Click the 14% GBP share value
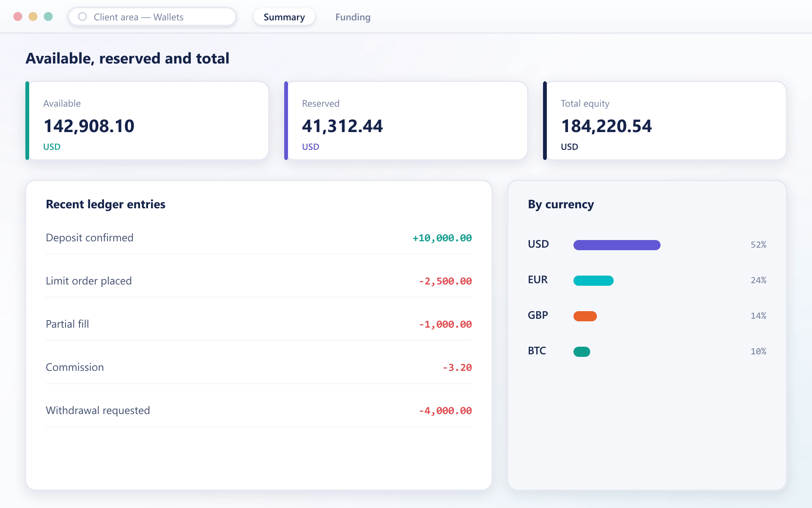The width and height of the screenshot is (812, 508). [x=758, y=316]
